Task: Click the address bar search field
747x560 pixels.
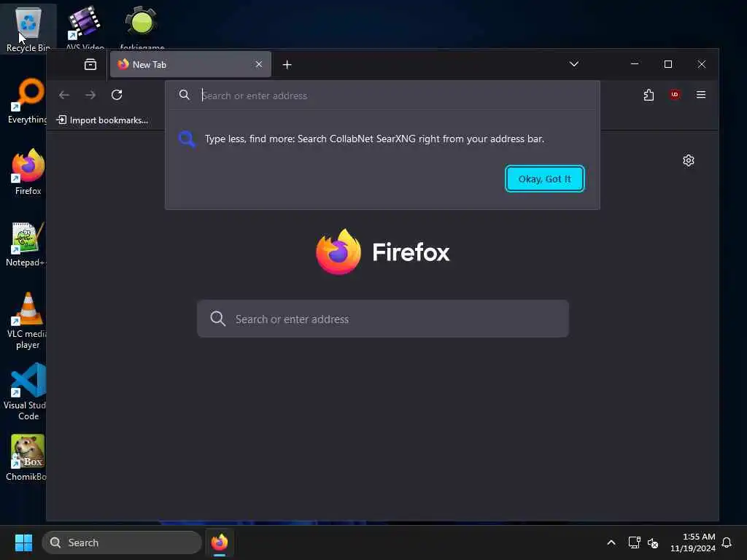Action: [x=382, y=96]
